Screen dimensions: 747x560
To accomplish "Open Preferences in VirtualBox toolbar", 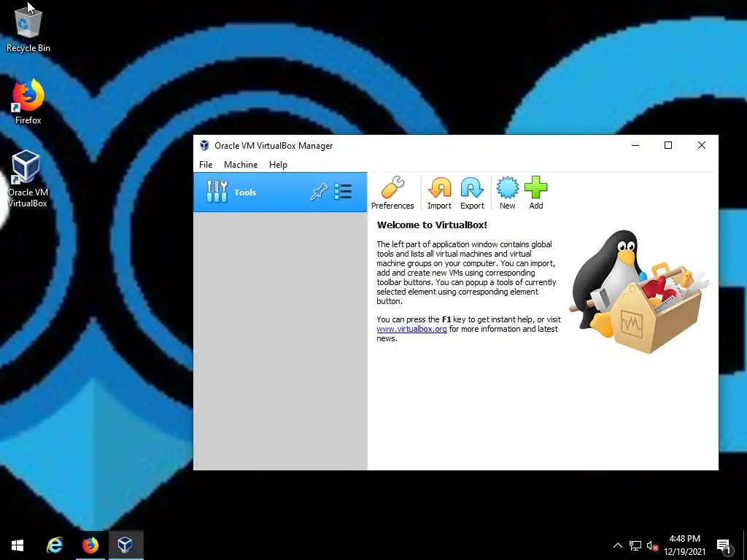I will click(x=392, y=192).
